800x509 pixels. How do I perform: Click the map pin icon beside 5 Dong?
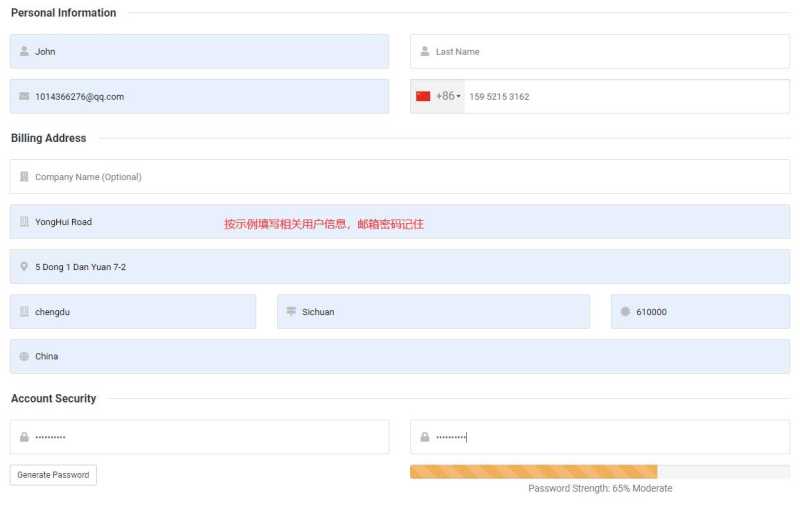click(x=24, y=266)
